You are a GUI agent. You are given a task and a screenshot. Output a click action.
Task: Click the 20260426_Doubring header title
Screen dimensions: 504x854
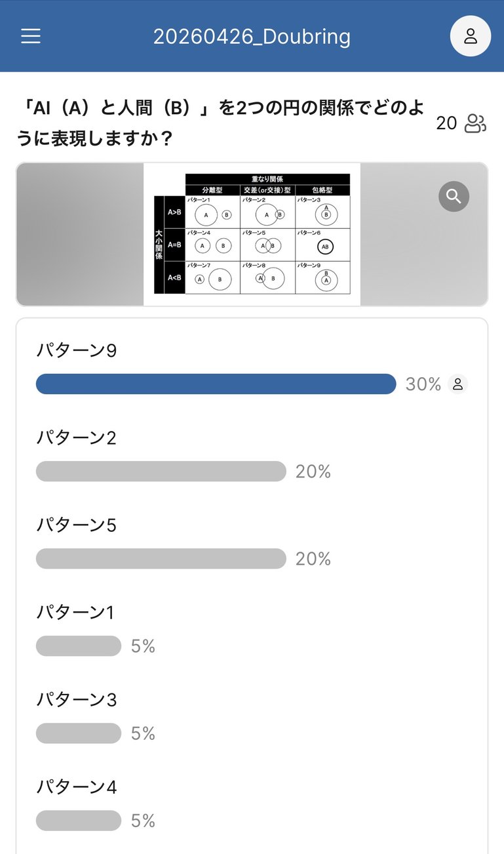coord(252,37)
